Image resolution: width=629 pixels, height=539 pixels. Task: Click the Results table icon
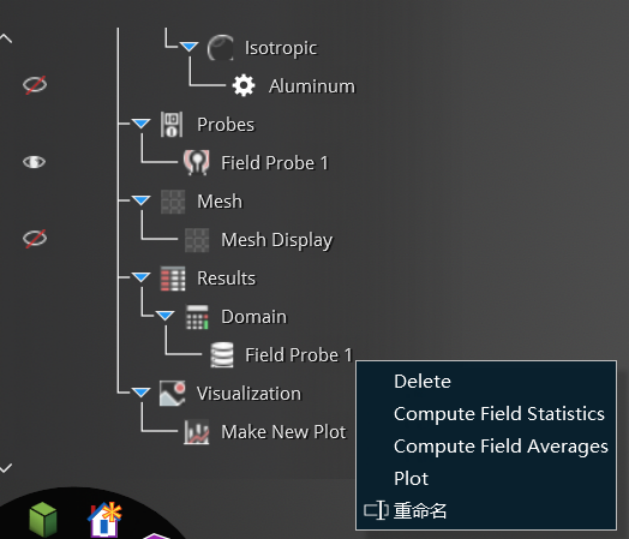pyautogui.click(x=172, y=278)
